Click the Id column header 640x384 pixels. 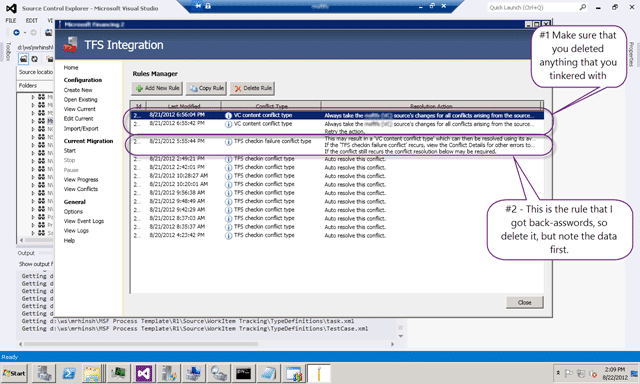click(138, 106)
